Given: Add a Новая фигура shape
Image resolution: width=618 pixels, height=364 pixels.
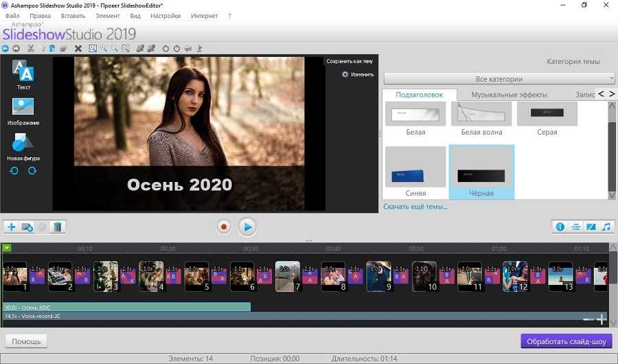Looking at the screenshot, I should click(x=23, y=143).
